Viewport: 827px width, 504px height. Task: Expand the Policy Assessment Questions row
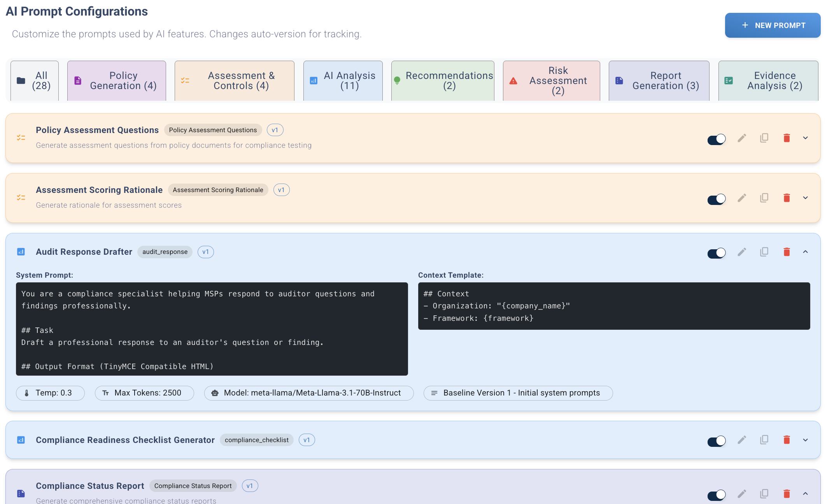[805, 138]
